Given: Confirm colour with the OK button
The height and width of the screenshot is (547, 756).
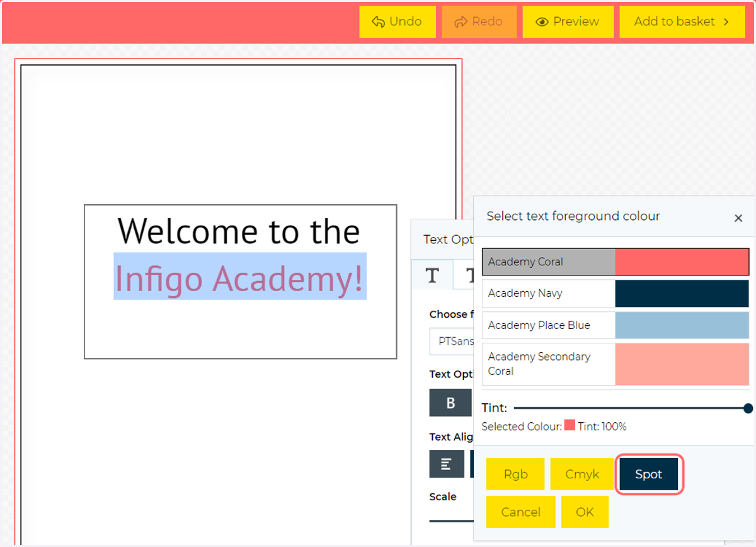Looking at the screenshot, I should (585, 512).
